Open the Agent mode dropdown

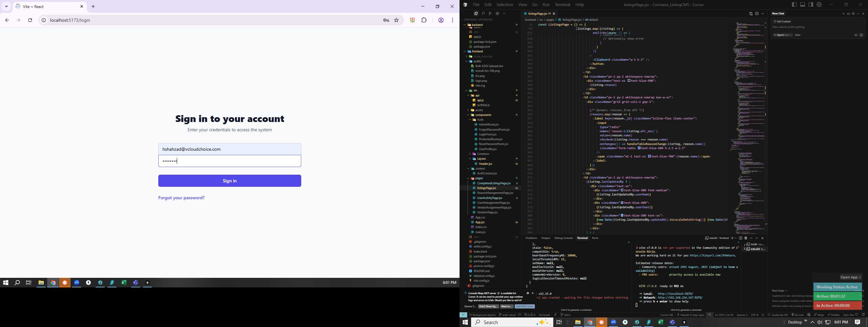(x=783, y=35)
